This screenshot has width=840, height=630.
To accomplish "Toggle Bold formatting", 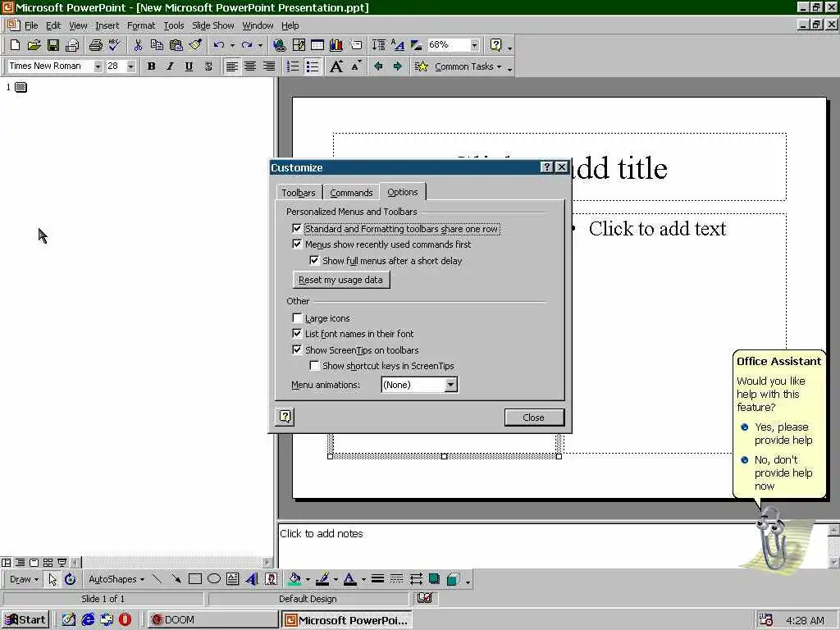I will 151,66.
